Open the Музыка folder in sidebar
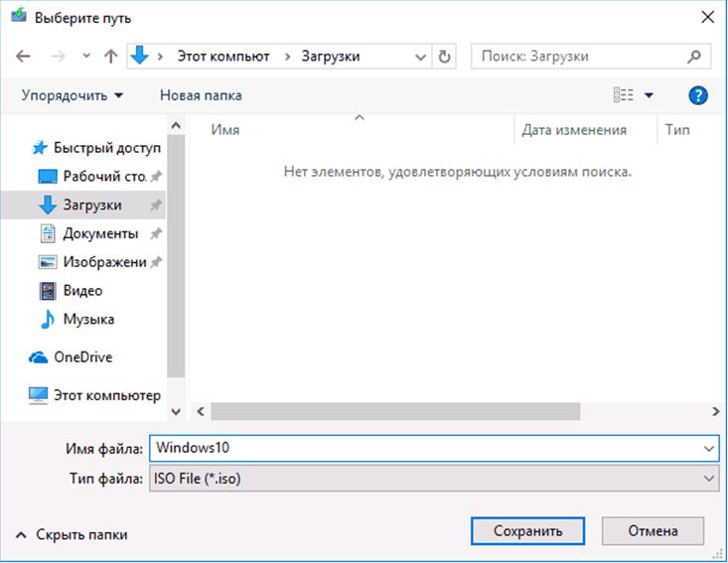Image resolution: width=728 pixels, height=563 pixels. pos(88,320)
